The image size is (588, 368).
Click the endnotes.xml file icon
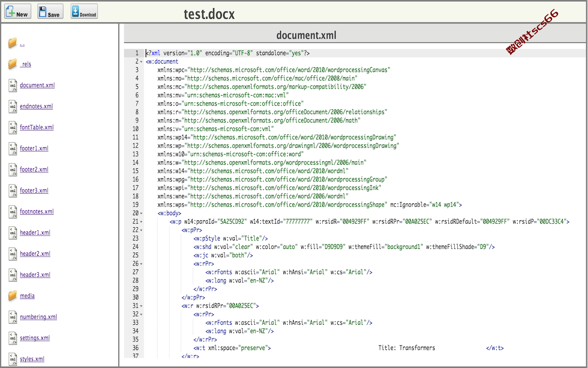13,107
